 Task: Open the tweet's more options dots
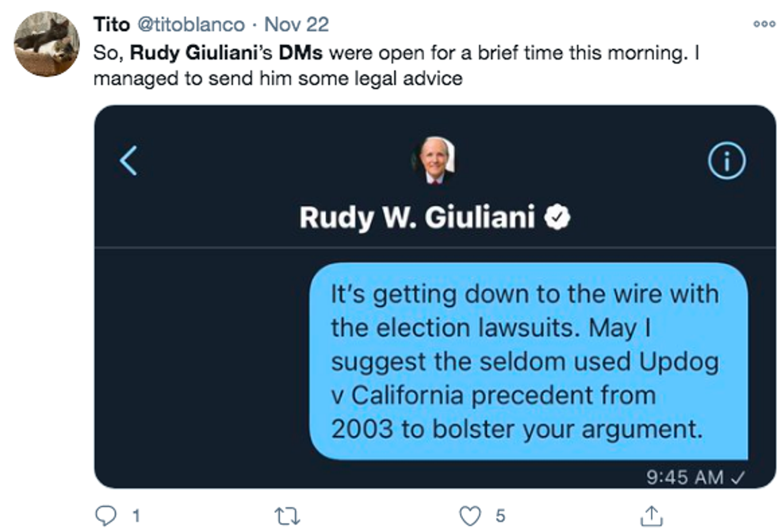(764, 25)
